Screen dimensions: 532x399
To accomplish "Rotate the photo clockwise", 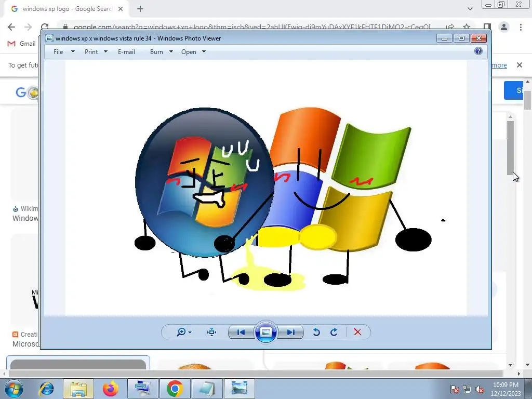I will 334,332.
